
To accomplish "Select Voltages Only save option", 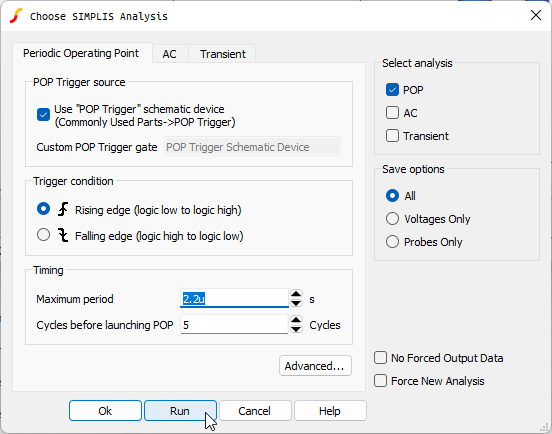I will point(392,219).
